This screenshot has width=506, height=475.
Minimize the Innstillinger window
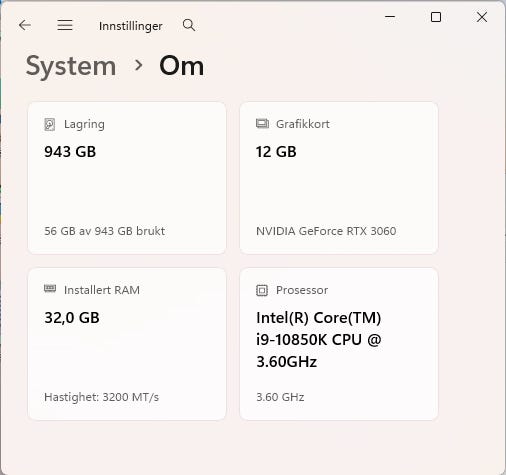pyautogui.click(x=390, y=16)
